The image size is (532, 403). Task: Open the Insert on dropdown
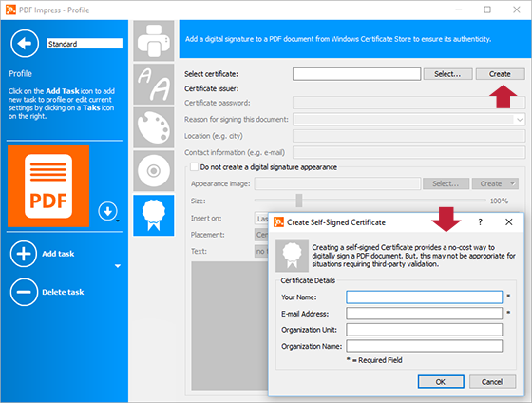(x=261, y=219)
